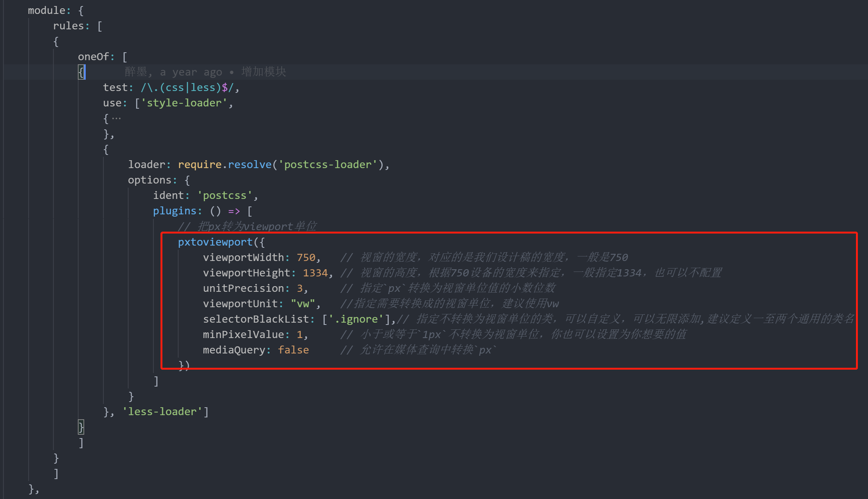Click the 'require' keyword
This screenshot has width=868, height=499.
[200, 165]
